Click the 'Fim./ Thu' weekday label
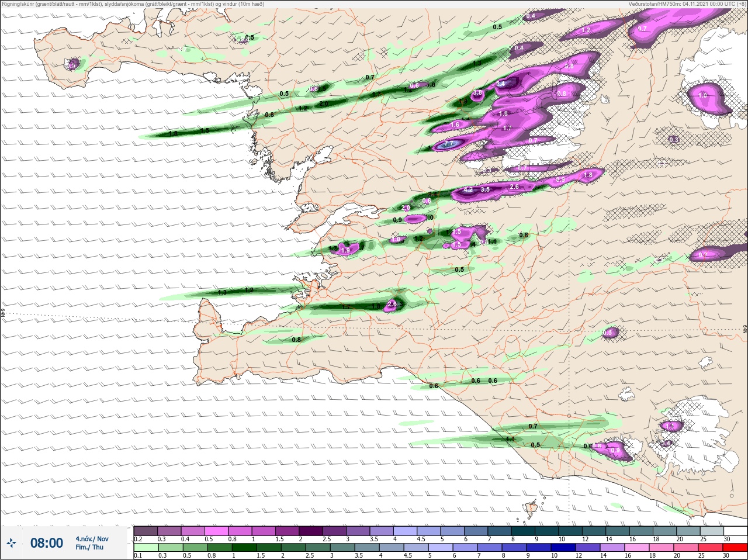Viewport: 748px width, 560px height. (x=89, y=547)
